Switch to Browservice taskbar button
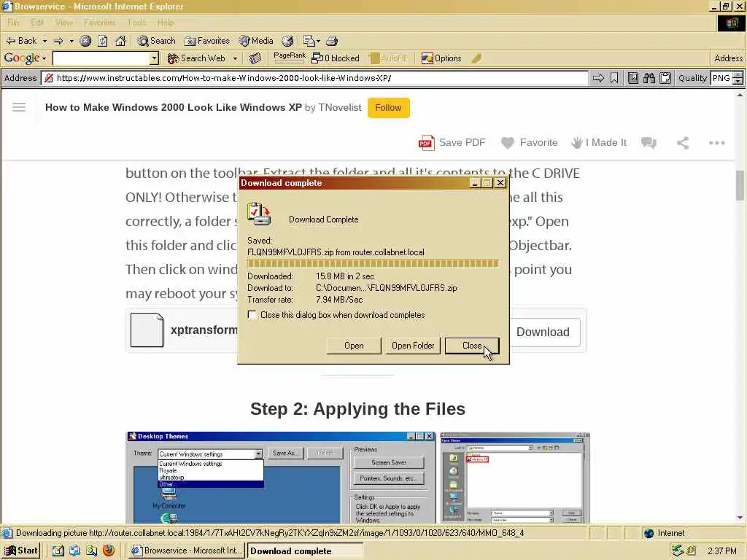Image resolution: width=747 pixels, height=560 pixels. 187,551
